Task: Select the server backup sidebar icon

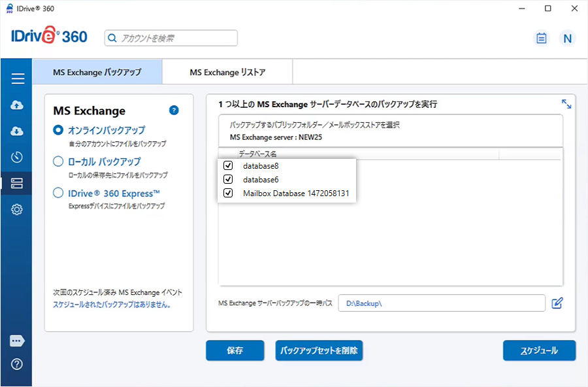Action: pos(18,184)
